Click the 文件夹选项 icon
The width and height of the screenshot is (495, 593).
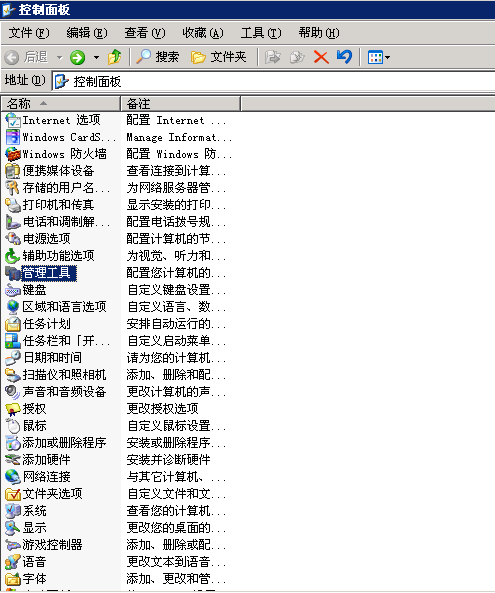click(x=12, y=494)
